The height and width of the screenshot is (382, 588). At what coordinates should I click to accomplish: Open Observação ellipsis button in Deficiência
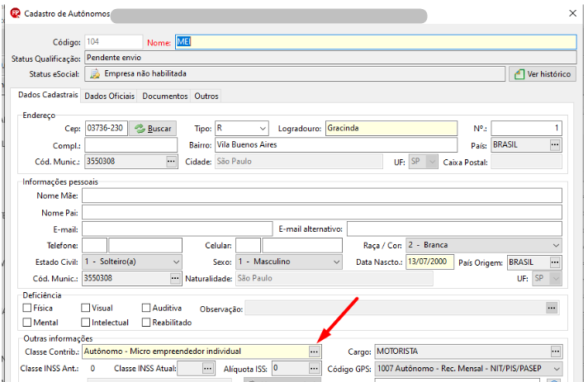click(x=552, y=309)
